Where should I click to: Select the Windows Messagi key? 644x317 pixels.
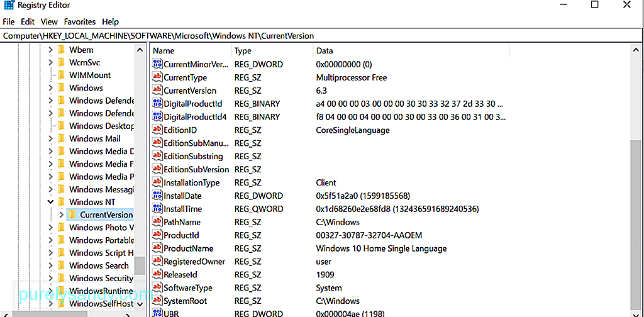101,189
